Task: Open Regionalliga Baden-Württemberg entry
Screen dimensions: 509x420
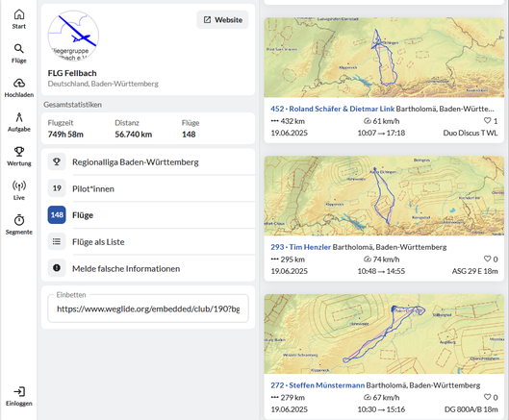Action: click(x=148, y=161)
